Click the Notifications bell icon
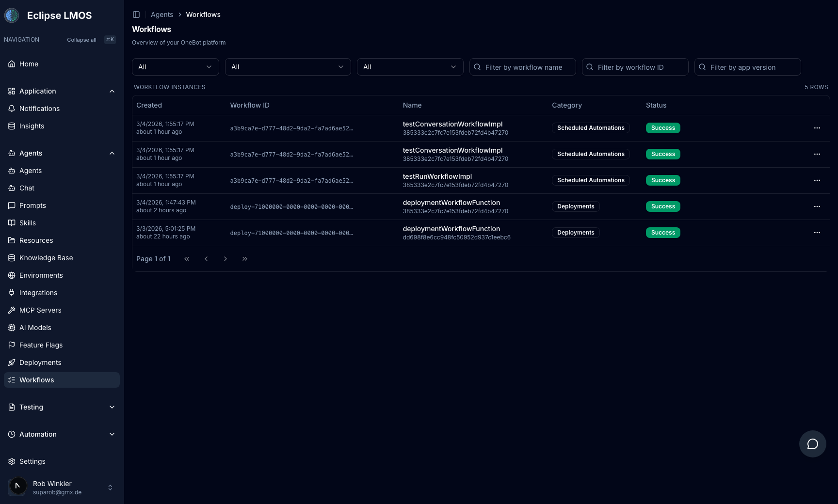The width and height of the screenshot is (838, 504). coord(12,109)
